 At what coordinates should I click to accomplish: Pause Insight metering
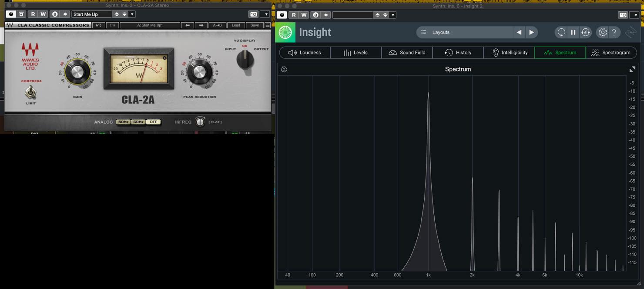pos(573,32)
